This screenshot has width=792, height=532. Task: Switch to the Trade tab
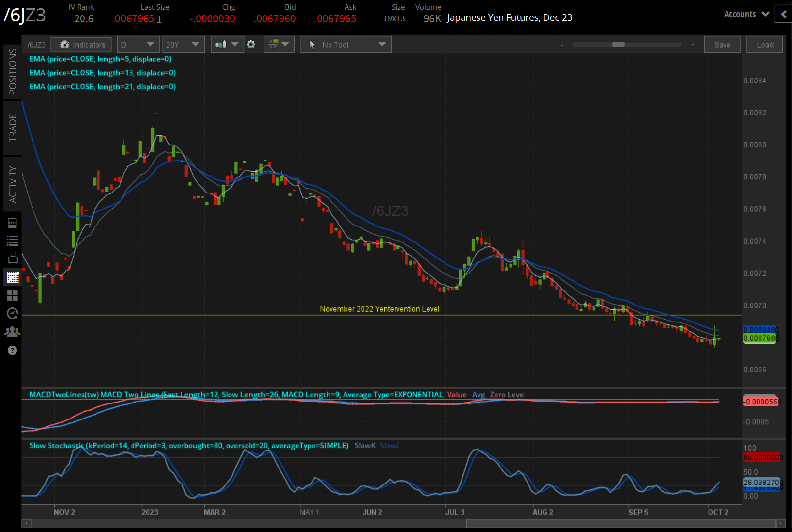13,128
